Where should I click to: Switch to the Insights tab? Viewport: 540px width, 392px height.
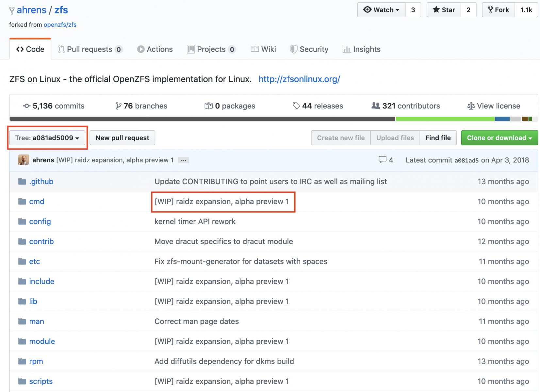pyautogui.click(x=361, y=49)
